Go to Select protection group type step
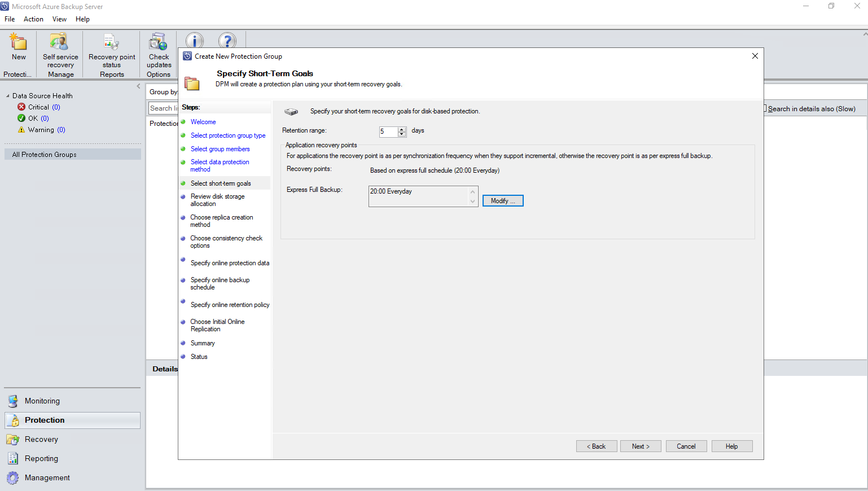Image resolution: width=868 pixels, height=491 pixels. [228, 135]
